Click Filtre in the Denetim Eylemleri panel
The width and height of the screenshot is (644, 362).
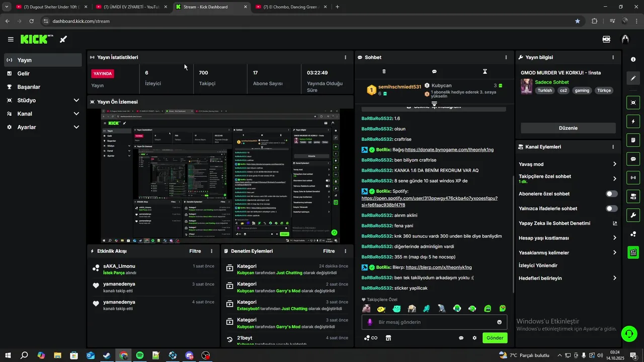tap(329, 251)
